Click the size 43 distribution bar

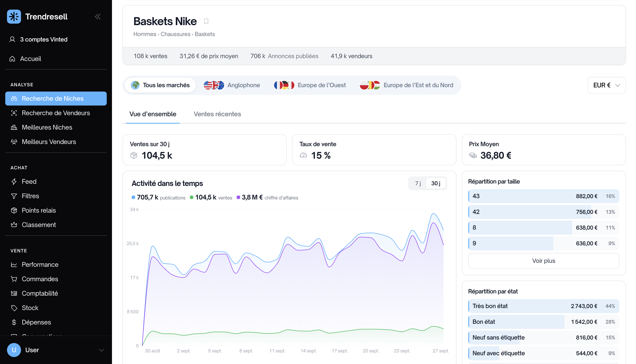pos(543,196)
